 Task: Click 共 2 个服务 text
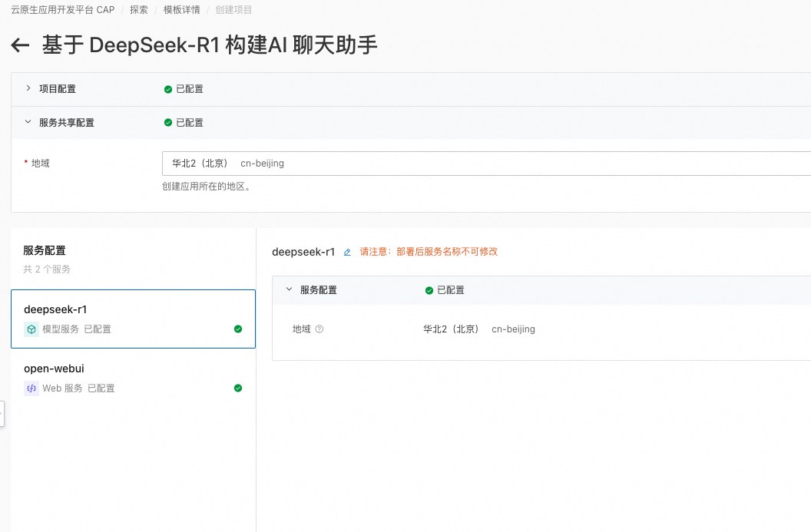click(x=47, y=269)
